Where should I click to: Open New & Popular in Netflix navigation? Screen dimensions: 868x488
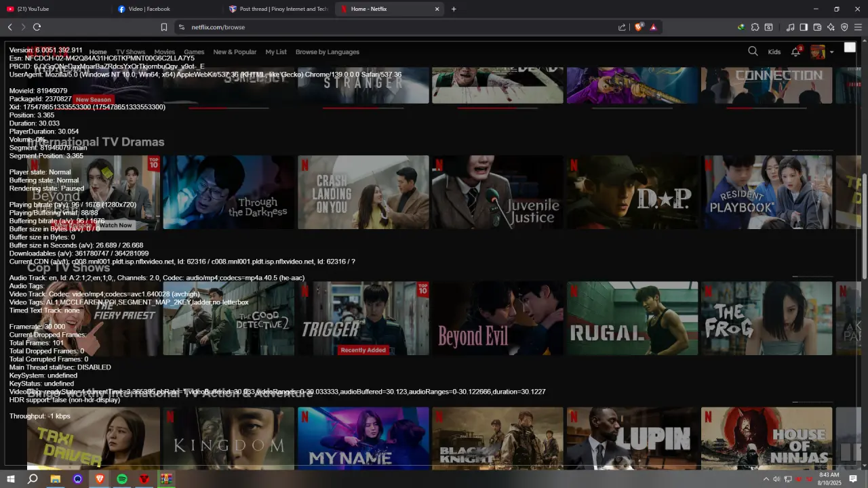click(235, 52)
